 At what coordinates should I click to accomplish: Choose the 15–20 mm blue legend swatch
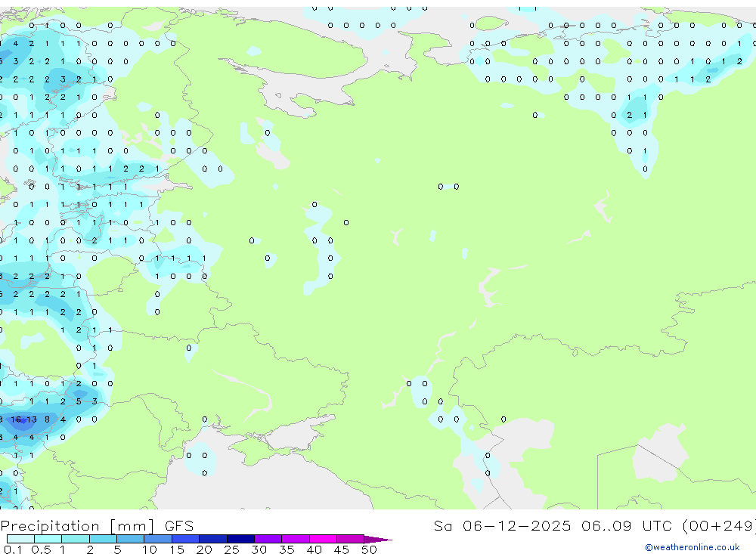pos(185,539)
